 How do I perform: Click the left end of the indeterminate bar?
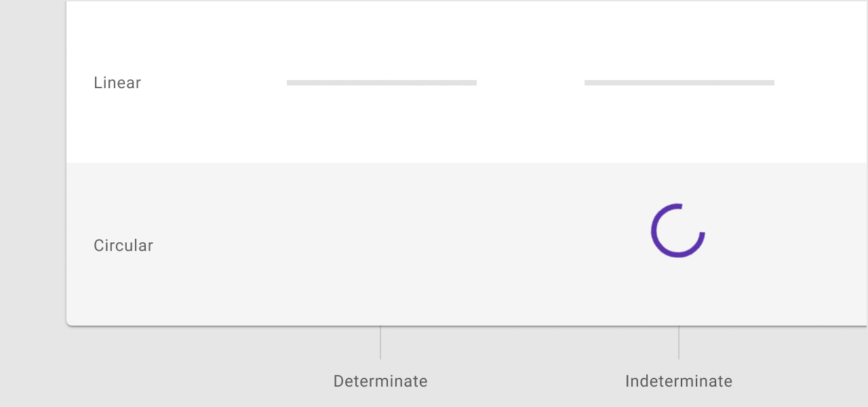587,83
